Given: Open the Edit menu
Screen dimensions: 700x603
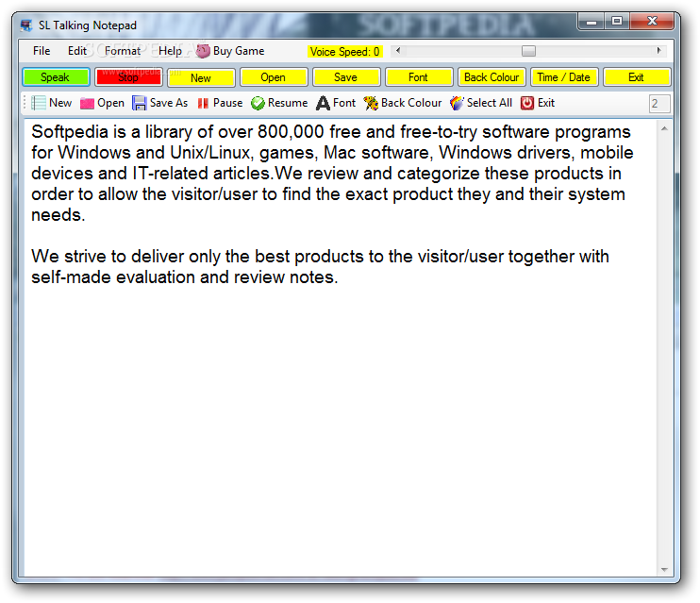Looking at the screenshot, I should click(76, 51).
